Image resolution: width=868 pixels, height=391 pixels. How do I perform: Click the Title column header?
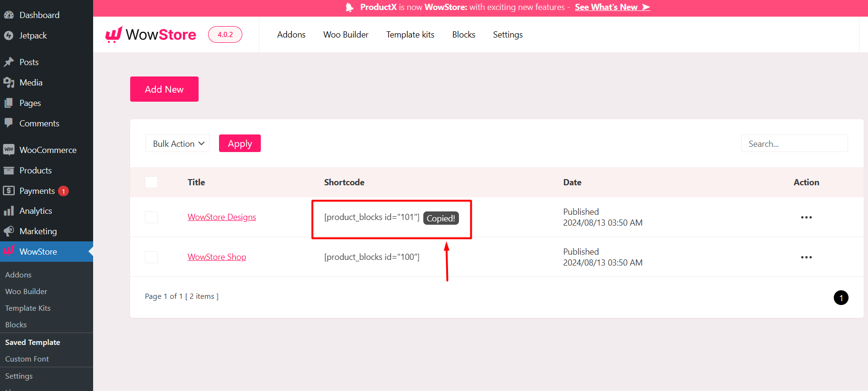pyautogui.click(x=196, y=182)
